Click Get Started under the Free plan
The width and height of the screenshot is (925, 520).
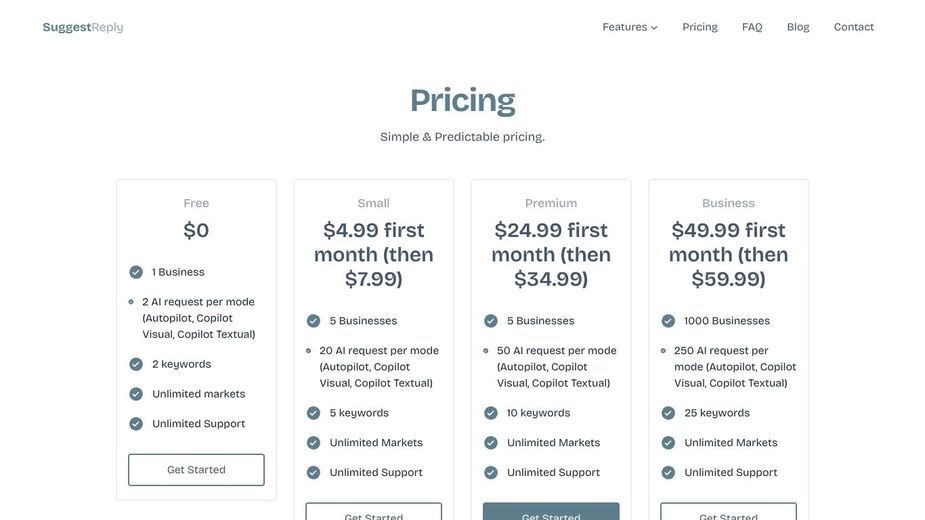point(196,470)
